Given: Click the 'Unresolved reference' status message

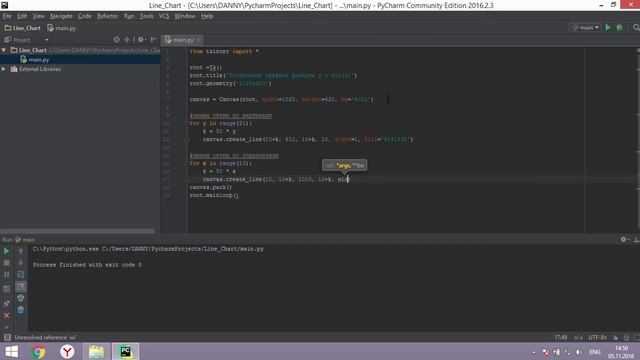Looking at the screenshot, I should 45,338.
